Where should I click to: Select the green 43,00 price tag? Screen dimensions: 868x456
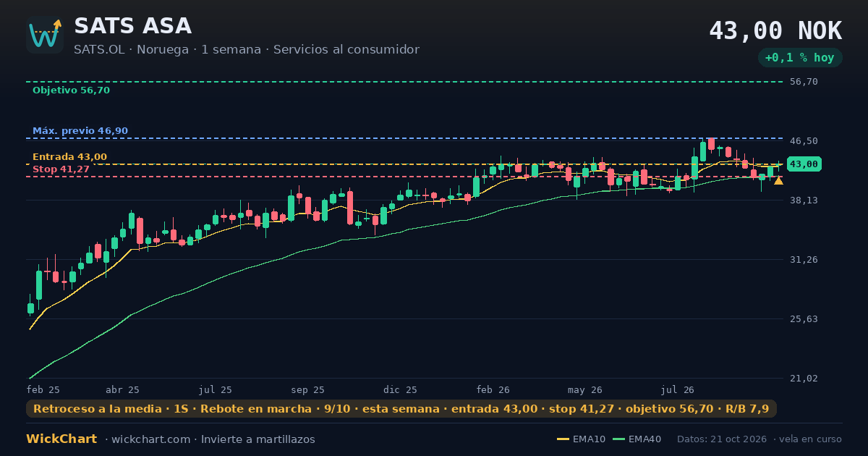[x=804, y=164]
